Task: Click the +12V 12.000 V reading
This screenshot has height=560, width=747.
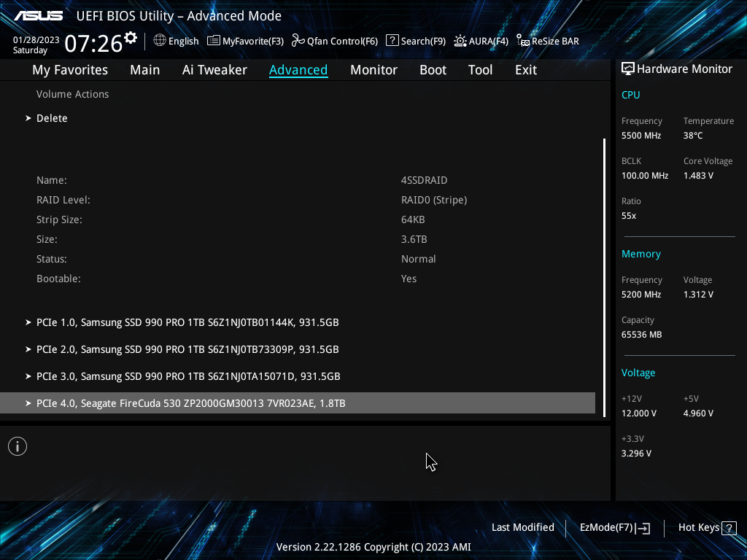Action: (x=638, y=413)
